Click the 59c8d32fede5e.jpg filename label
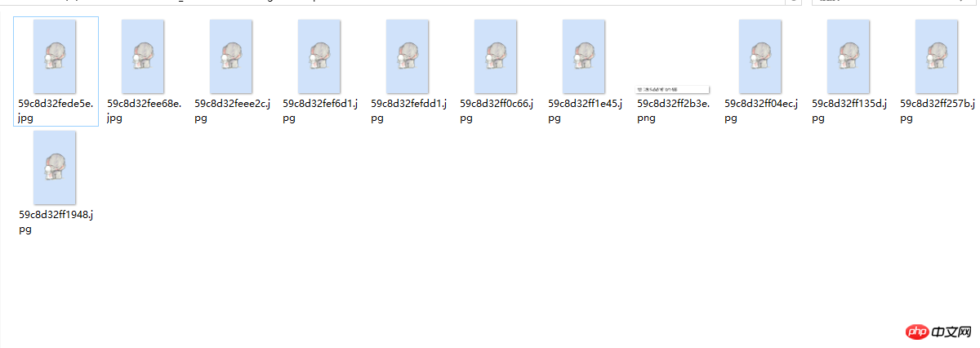This screenshot has height=348, width=980. tap(56, 111)
